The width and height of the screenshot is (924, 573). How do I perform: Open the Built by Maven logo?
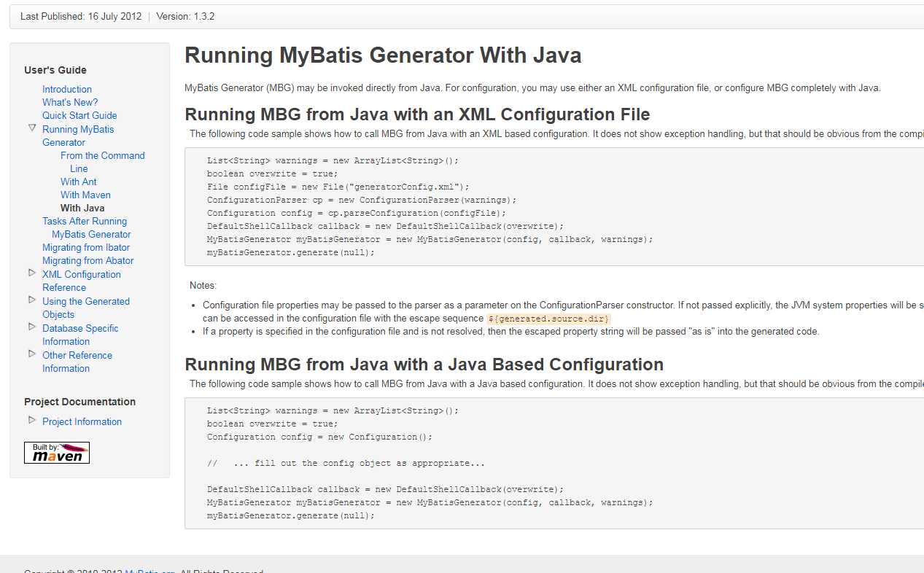(57, 452)
